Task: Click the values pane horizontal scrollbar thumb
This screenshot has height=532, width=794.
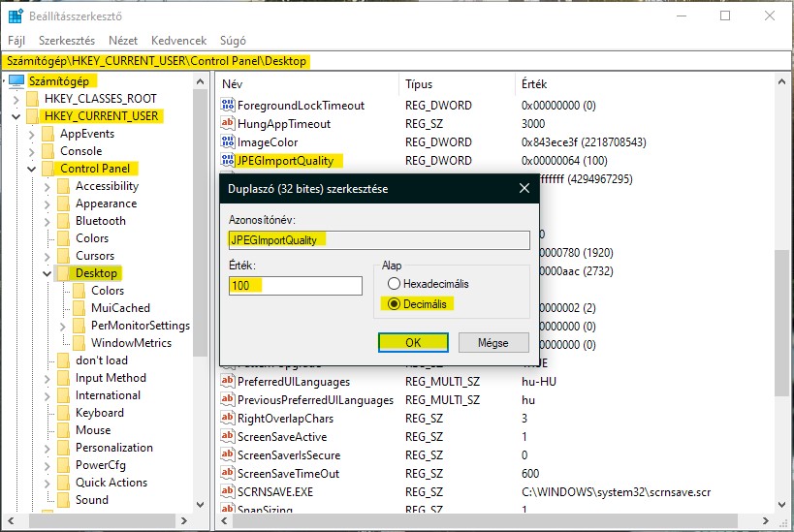Action: pyautogui.click(x=484, y=520)
